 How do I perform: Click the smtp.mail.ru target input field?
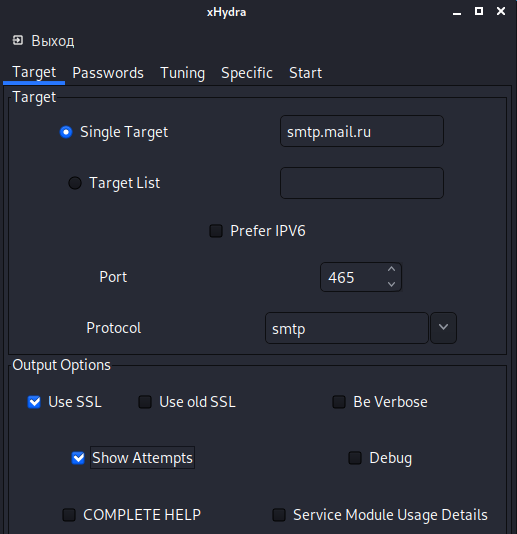point(362,131)
